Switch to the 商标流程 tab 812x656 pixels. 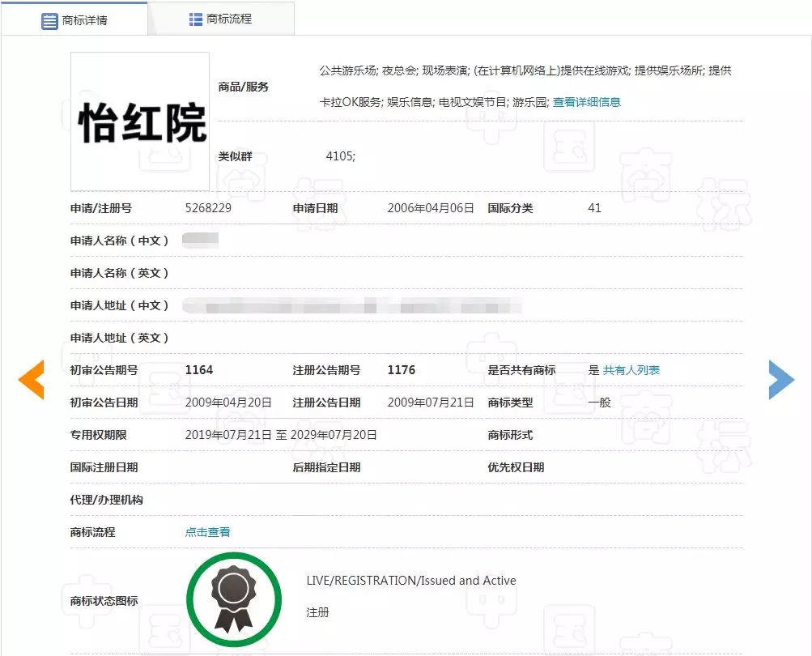[220, 19]
